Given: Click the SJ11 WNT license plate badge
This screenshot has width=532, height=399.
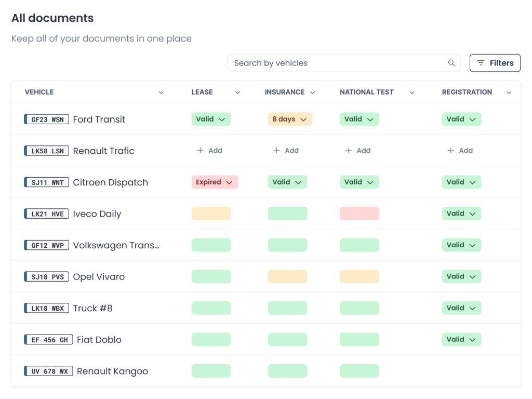Looking at the screenshot, I should coord(47,182).
